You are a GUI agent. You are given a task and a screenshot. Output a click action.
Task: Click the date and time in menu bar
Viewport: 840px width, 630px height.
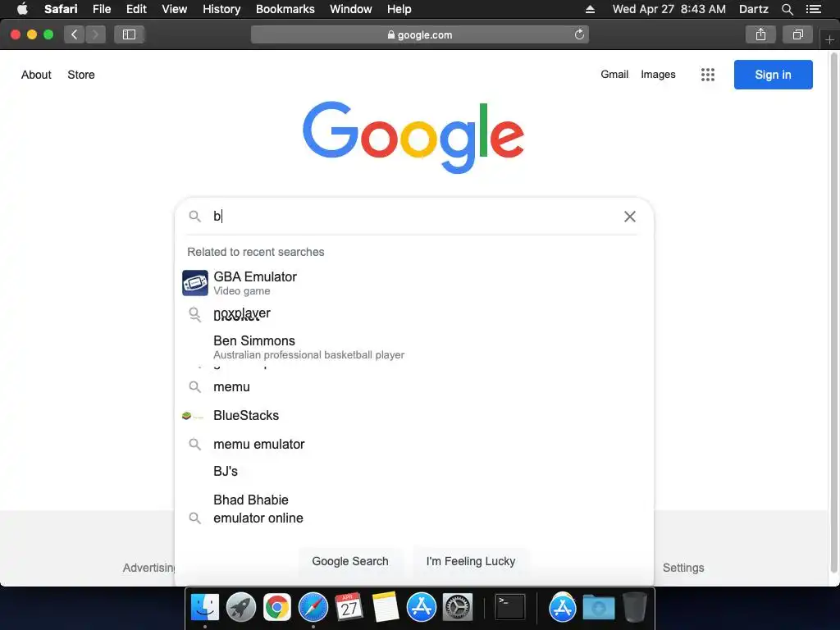pos(669,9)
